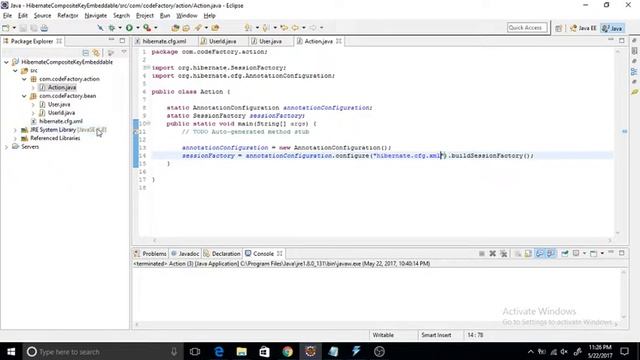This screenshot has width=640, height=360.
Task: Click the Quick Access search field
Action: 527,28
